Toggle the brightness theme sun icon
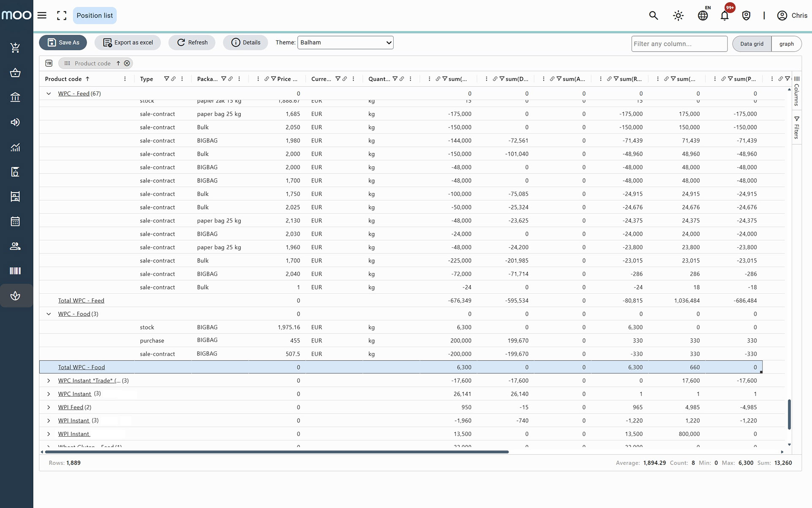Image resolution: width=812 pixels, height=508 pixels. pos(678,16)
